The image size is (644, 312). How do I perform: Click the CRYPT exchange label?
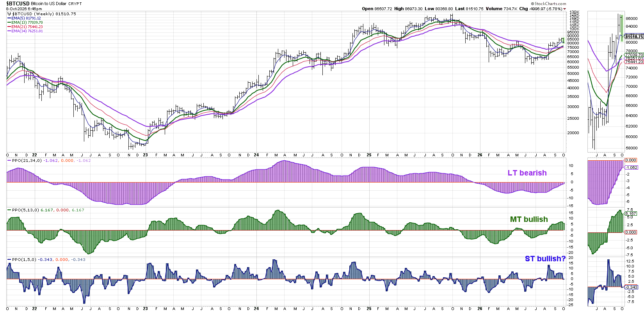tap(75, 4)
